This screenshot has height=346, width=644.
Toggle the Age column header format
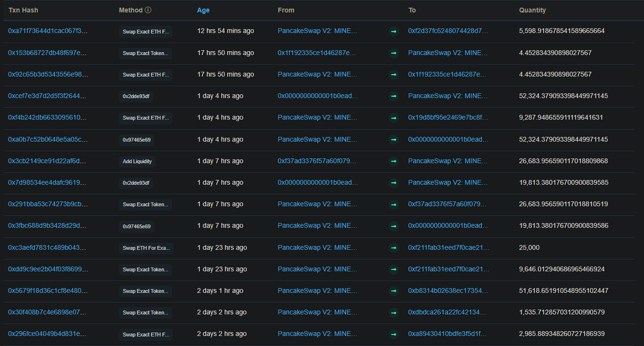pos(203,10)
